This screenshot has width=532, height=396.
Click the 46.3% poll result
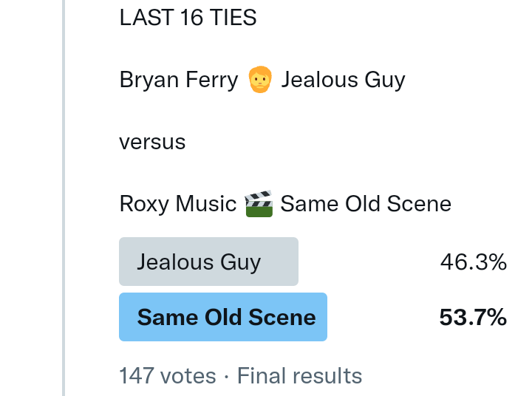click(473, 262)
